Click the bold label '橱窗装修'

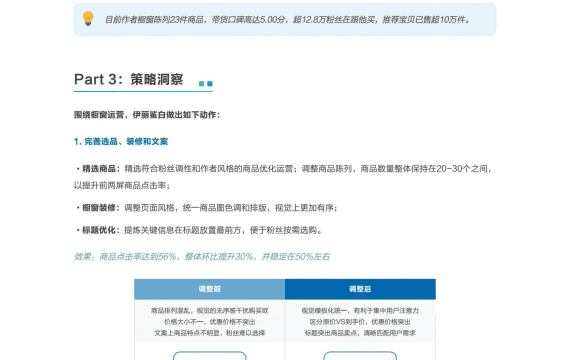[99, 208]
